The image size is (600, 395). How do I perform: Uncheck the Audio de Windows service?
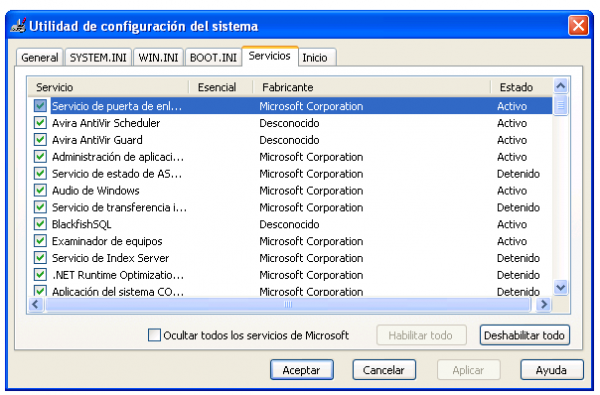40,190
